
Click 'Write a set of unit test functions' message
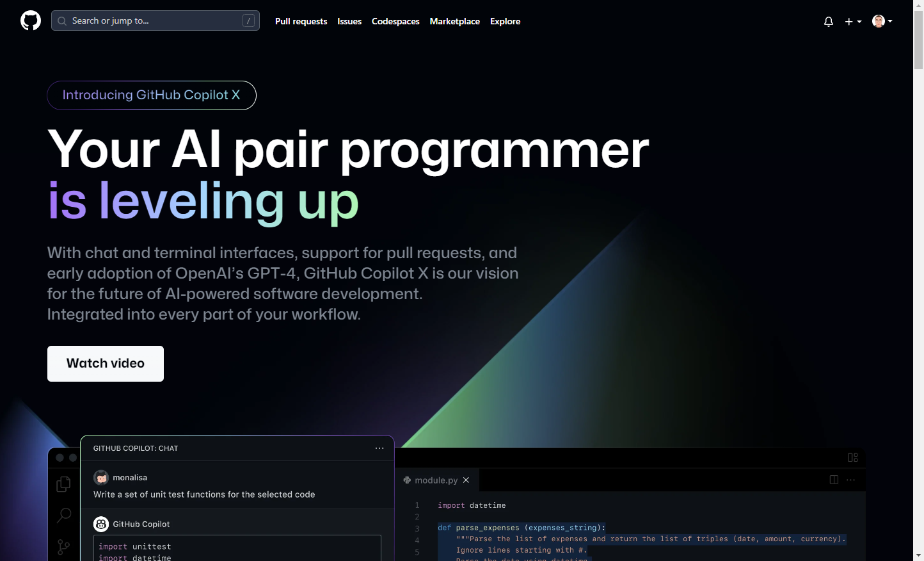click(204, 494)
